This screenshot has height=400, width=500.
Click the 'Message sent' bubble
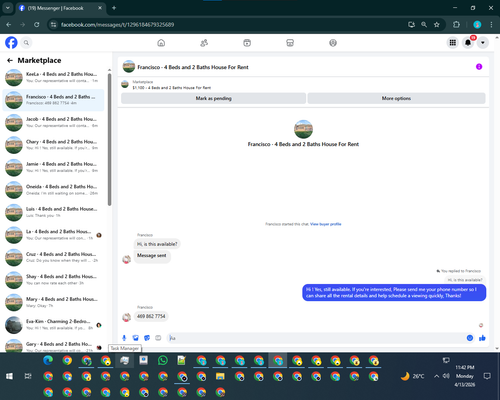click(152, 256)
